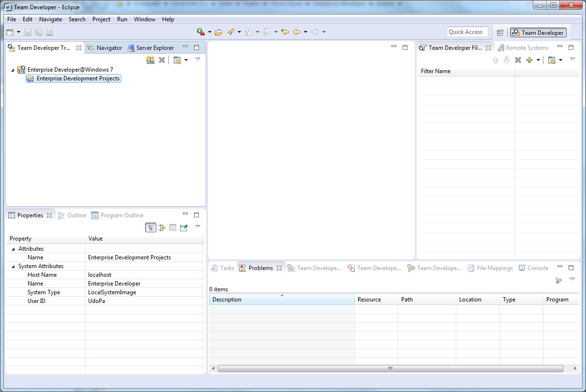586x392 pixels.
Task: Collapse the System Attributes property group
Action: tap(13, 266)
